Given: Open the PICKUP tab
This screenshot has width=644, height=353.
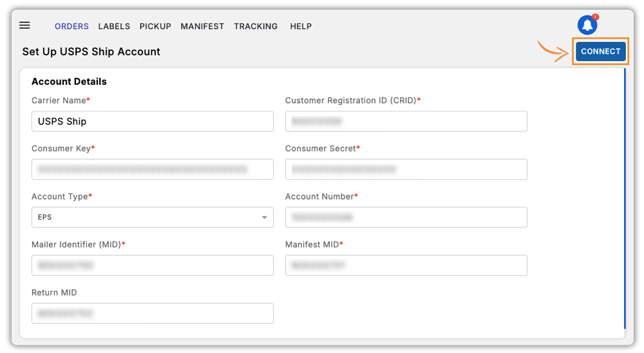Looking at the screenshot, I should click(x=155, y=26).
